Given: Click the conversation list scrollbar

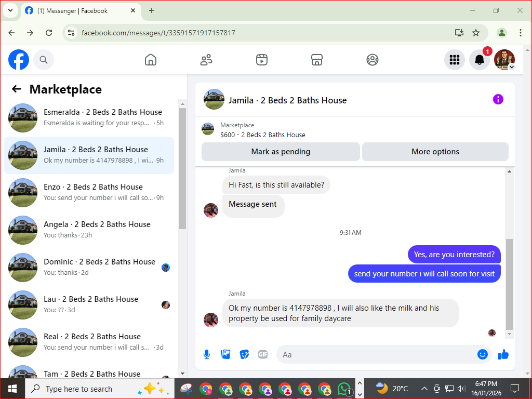Looking at the screenshot, I should point(182,168).
